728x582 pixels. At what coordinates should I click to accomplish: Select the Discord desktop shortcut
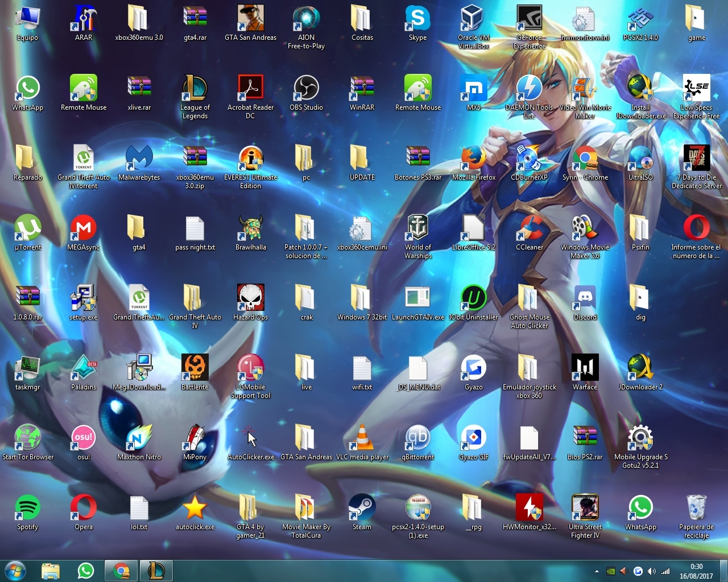[585, 297]
